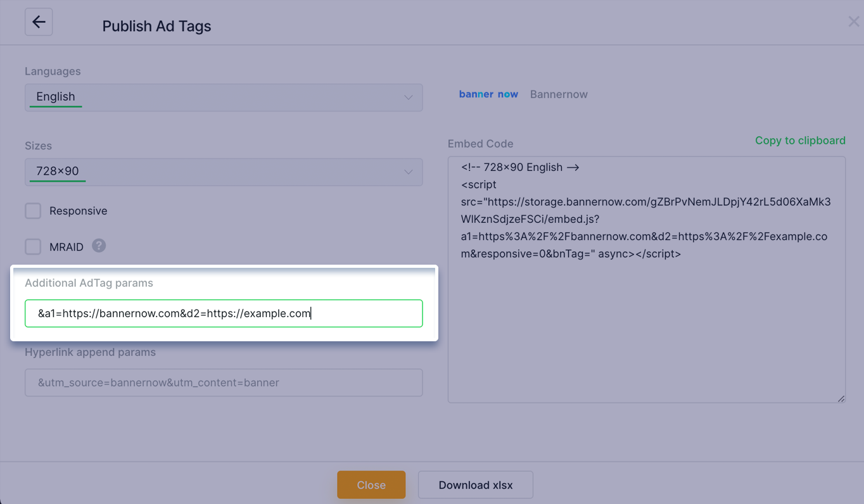The image size is (864, 504).
Task: Click the Responsive label text
Action: [79, 211]
